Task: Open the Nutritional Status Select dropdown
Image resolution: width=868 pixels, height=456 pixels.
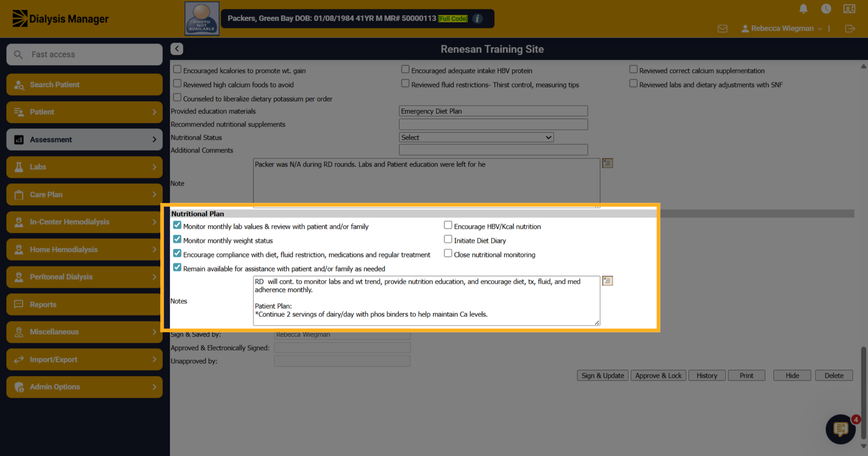Action: (476, 137)
